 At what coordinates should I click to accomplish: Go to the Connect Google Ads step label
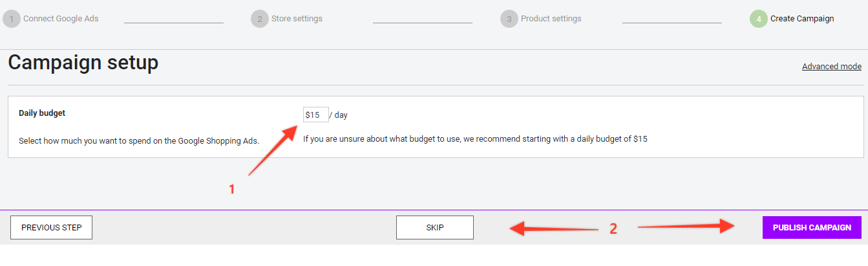pyautogui.click(x=61, y=19)
